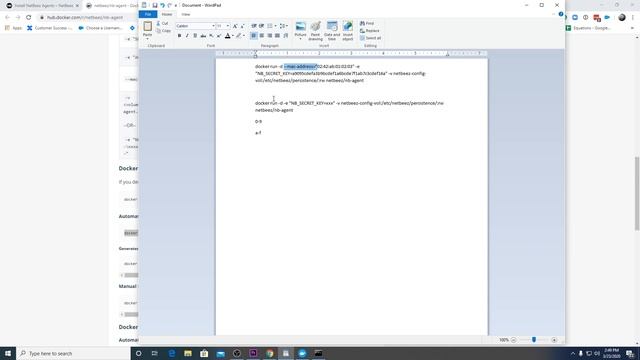Viewport: 640px width, 360px height.
Task: Toggle italic formatting
Action: click(187, 36)
